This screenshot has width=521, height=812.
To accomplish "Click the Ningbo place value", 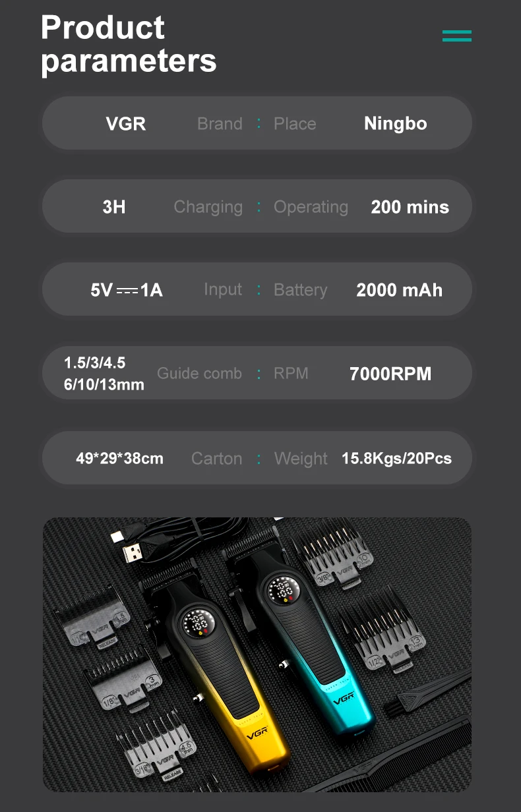I will pos(396,123).
